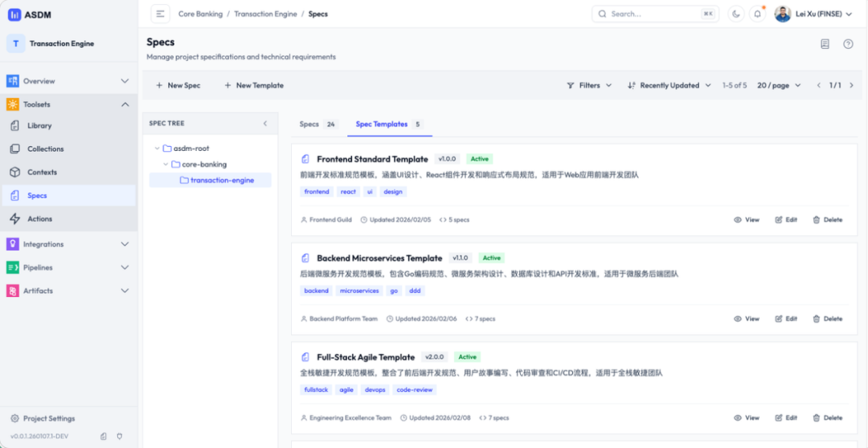This screenshot has height=448, width=868.
Task: Click the devops tag
Action: pos(375,389)
